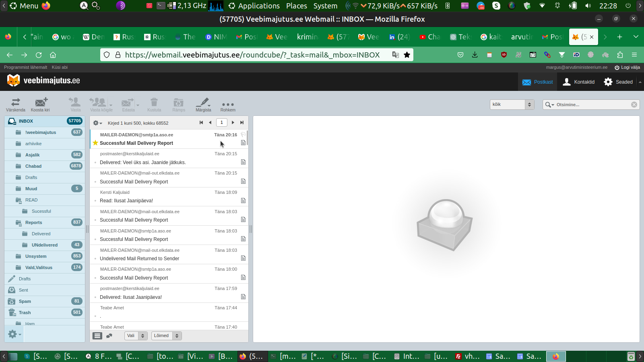Log out with Logi välja
This screenshot has height=362, width=644.
(627, 67)
